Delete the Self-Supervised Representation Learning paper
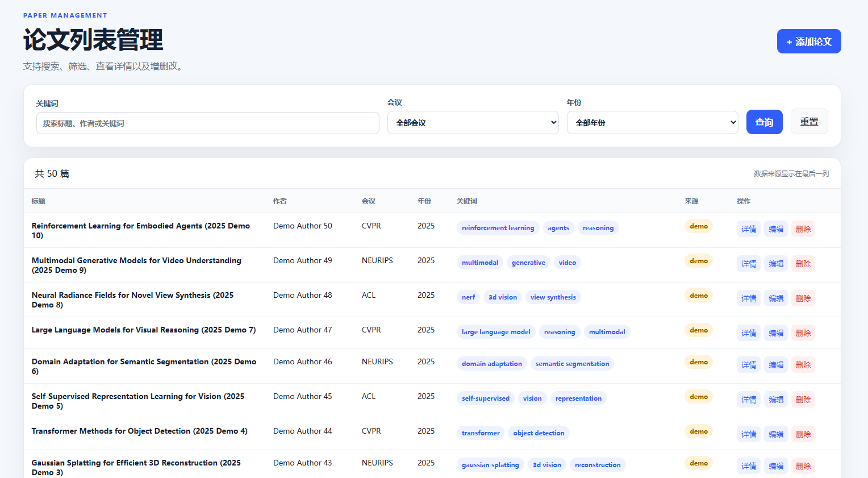This screenshot has width=868, height=478. pos(803,400)
